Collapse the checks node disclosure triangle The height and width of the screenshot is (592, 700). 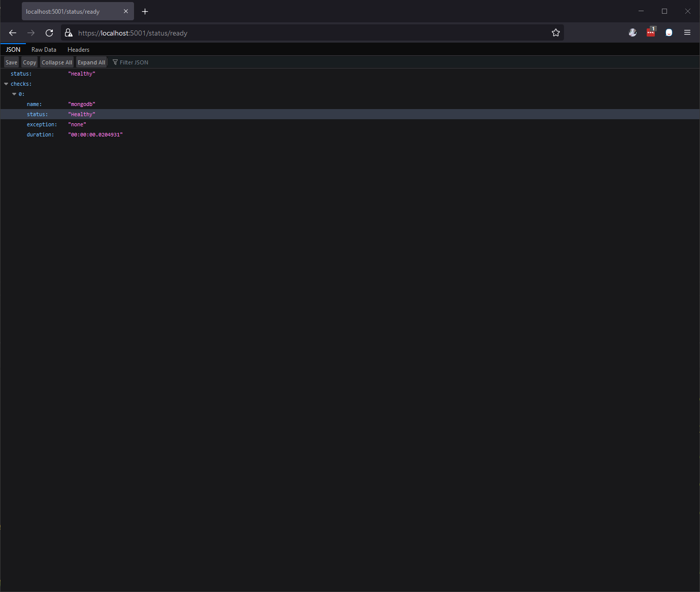(x=6, y=84)
